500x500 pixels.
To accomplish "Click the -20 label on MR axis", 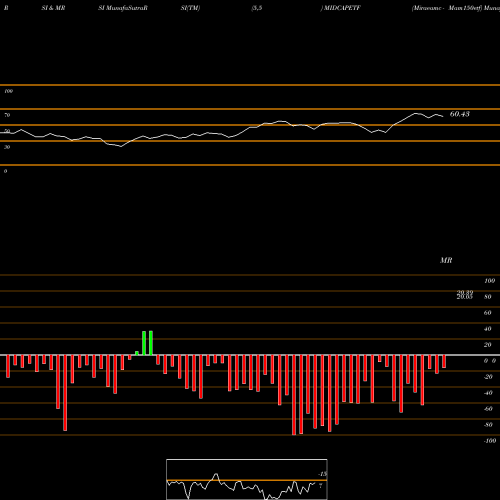I will click(x=488, y=377).
